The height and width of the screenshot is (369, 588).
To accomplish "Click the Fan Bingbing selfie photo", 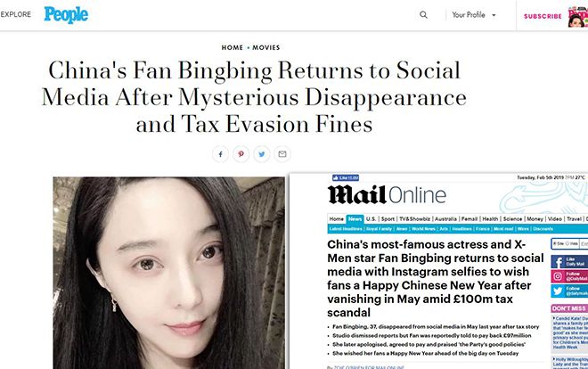I will (x=168, y=273).
